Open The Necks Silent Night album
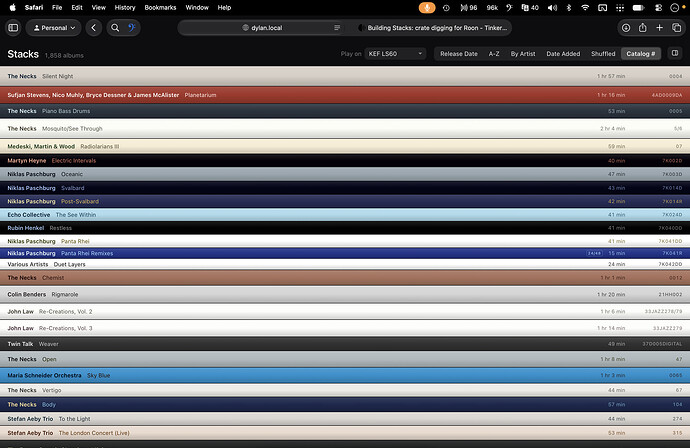Viewport: 690px width, 448px height. [345, 76]
